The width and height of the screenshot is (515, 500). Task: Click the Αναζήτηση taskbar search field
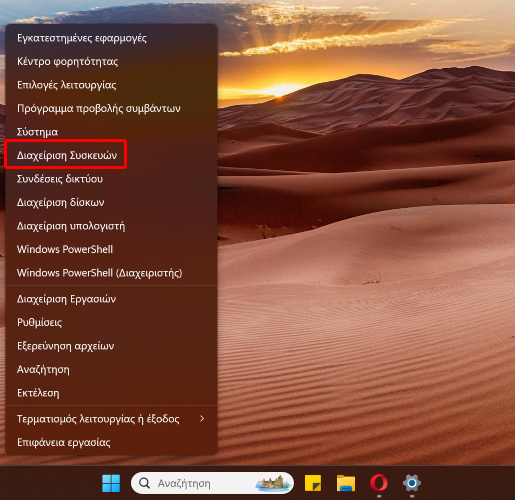tap(212, 483)
